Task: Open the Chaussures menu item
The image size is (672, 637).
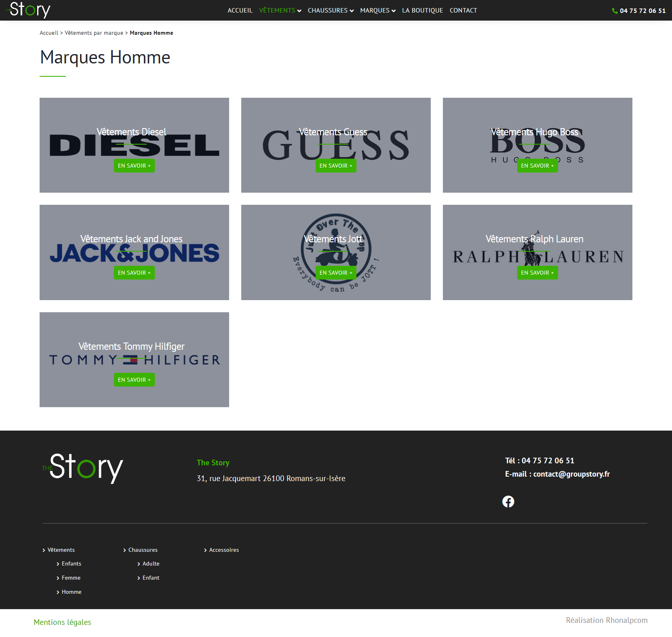Action: tap(328, 11)
